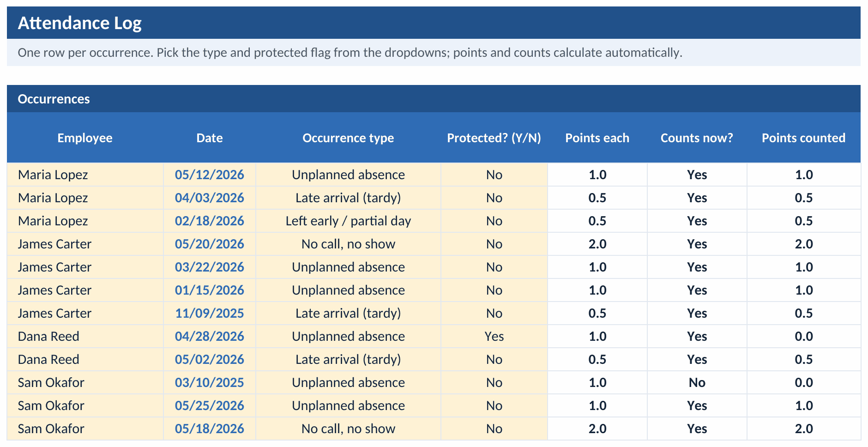This screenshot has height=447, width=868.
Task: Click the date 02/18/2026
Action: 210,221
